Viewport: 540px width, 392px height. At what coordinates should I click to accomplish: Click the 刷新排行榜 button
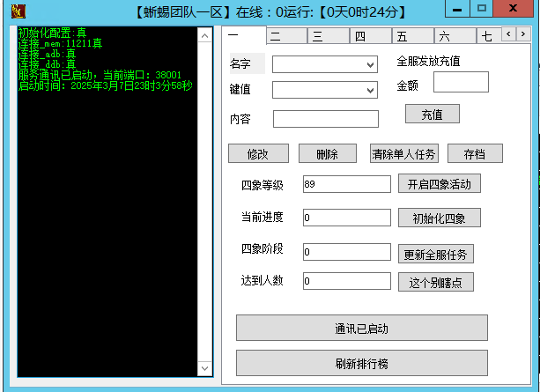[x=361, y=363]
